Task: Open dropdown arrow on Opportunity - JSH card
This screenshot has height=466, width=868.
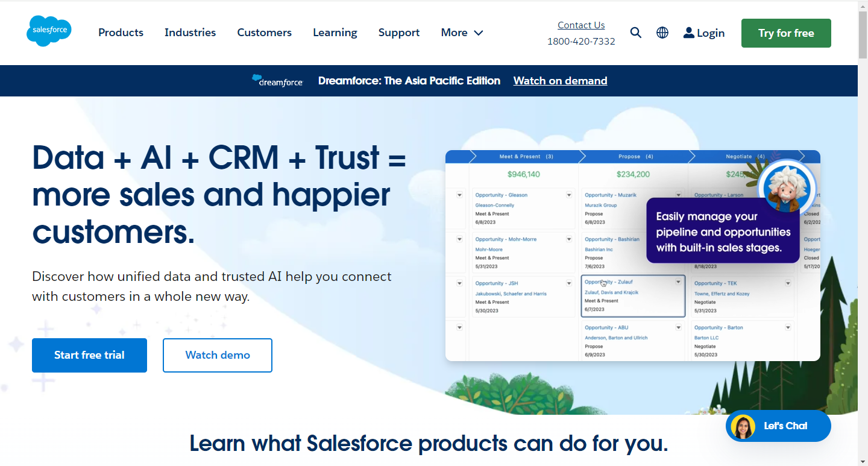Action: (x=568, y=283)
